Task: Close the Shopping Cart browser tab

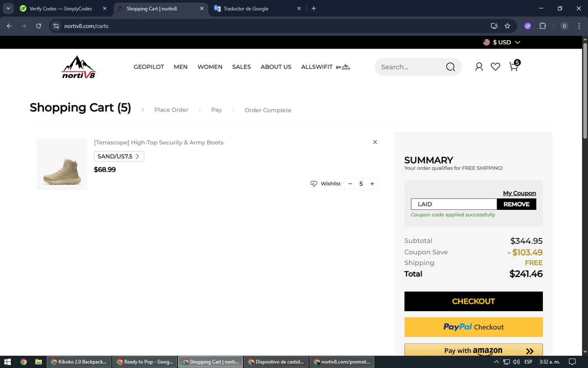Action: point(202,9)
